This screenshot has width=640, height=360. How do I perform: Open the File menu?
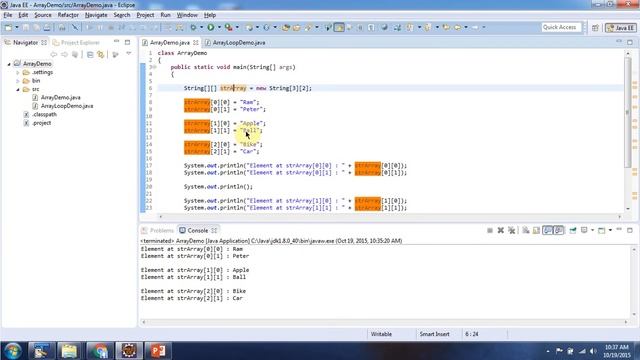click(x=8, y=15)
